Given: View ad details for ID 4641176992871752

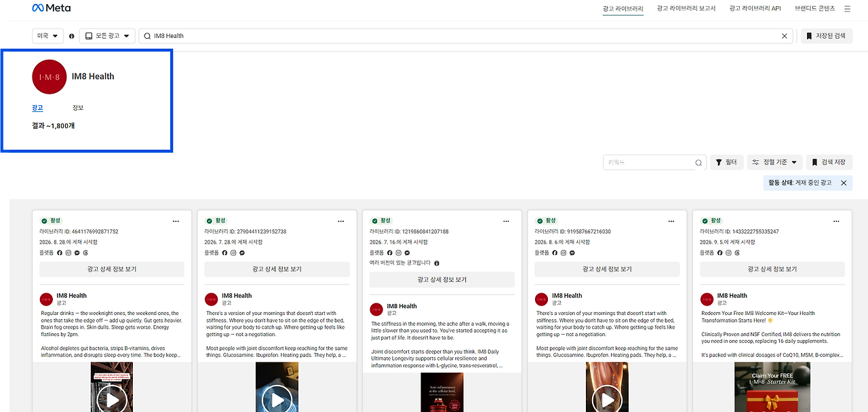Looking at the screenshot, I should [112, 269].
